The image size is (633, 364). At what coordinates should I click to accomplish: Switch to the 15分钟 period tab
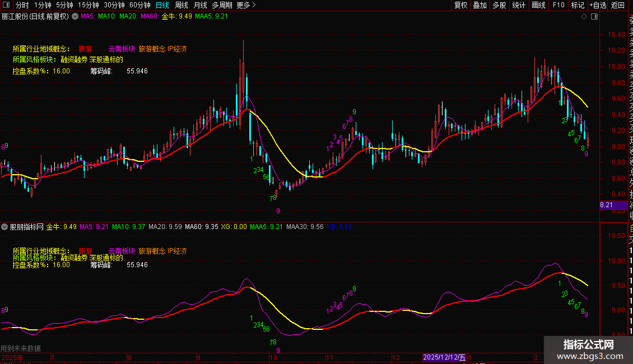[x=89, y=5]
